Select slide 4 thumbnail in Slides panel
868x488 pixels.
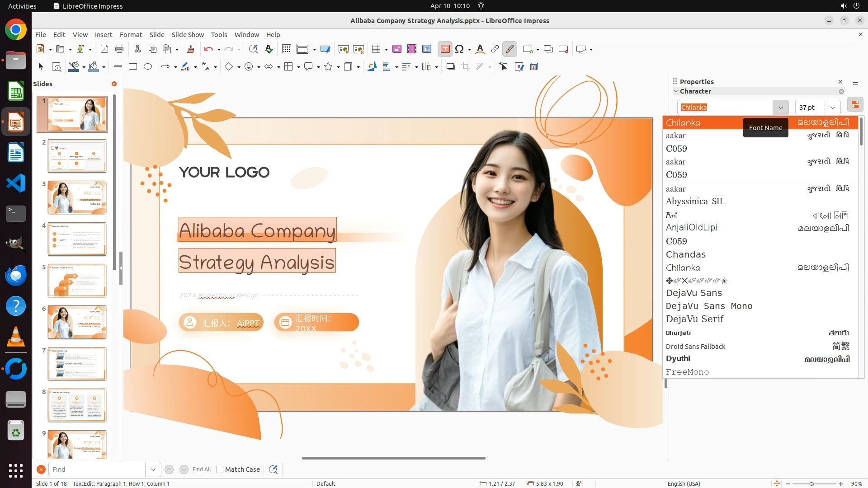coord(77,239)
